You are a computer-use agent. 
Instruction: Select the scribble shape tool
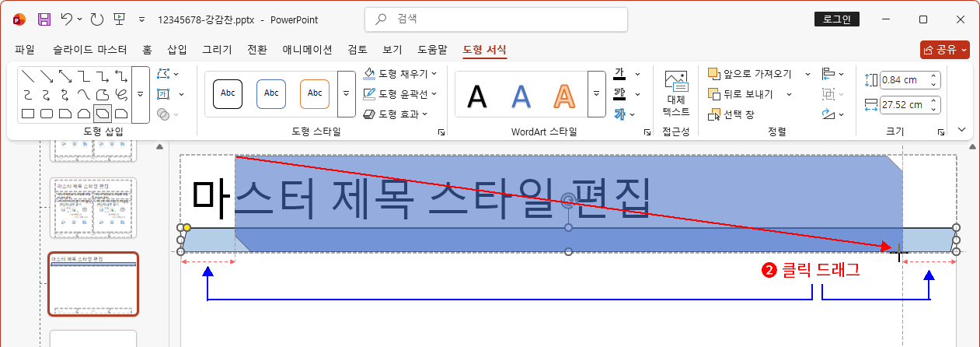[x=121, y=95]
